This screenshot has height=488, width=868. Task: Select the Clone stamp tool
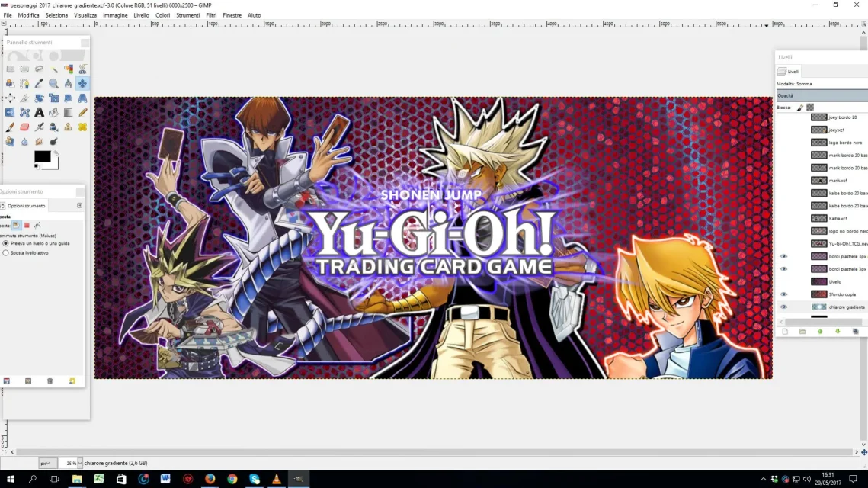(x=68, y=127)
